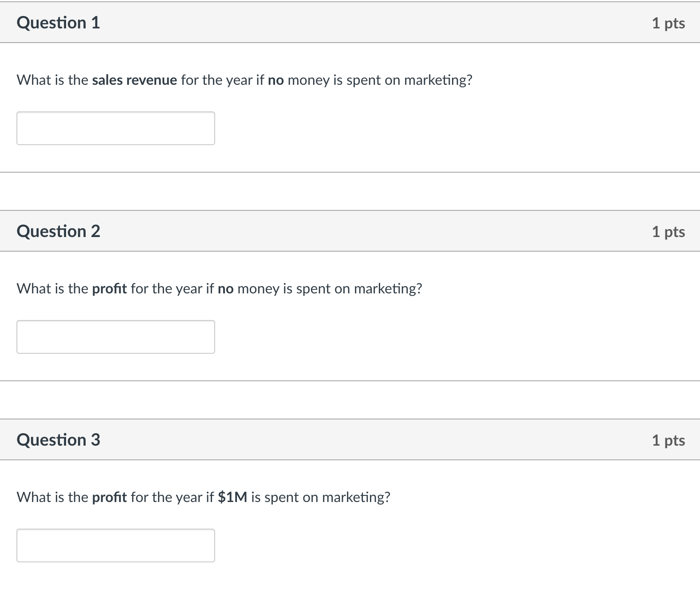
Task: Click the 'Question 1' heading
Action: click(x=59, y=23)
